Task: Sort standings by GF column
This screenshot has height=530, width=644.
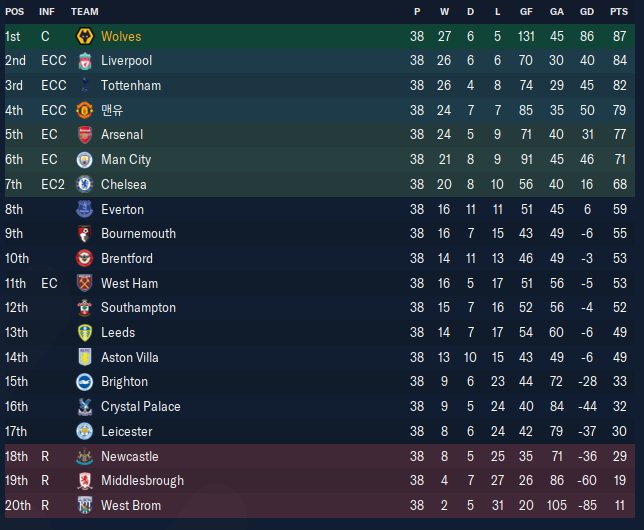Action: pyautogui.click(x=525, y=11)
